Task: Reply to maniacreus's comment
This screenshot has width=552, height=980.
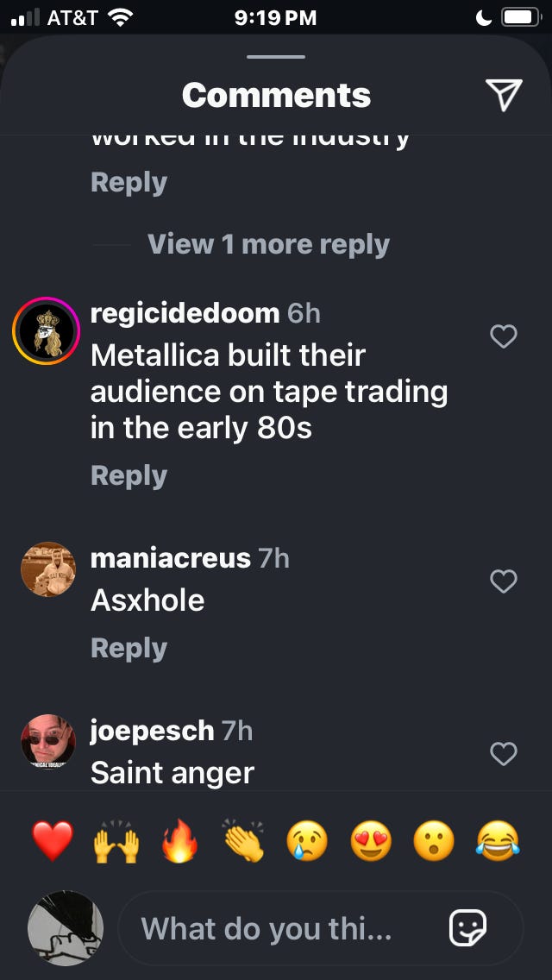Action: click(129, 648)
